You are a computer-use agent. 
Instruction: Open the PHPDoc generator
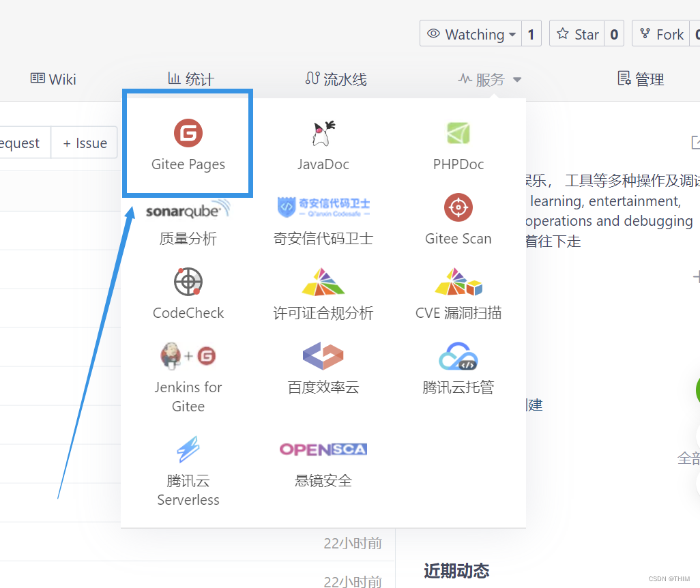tap(458, 143)
